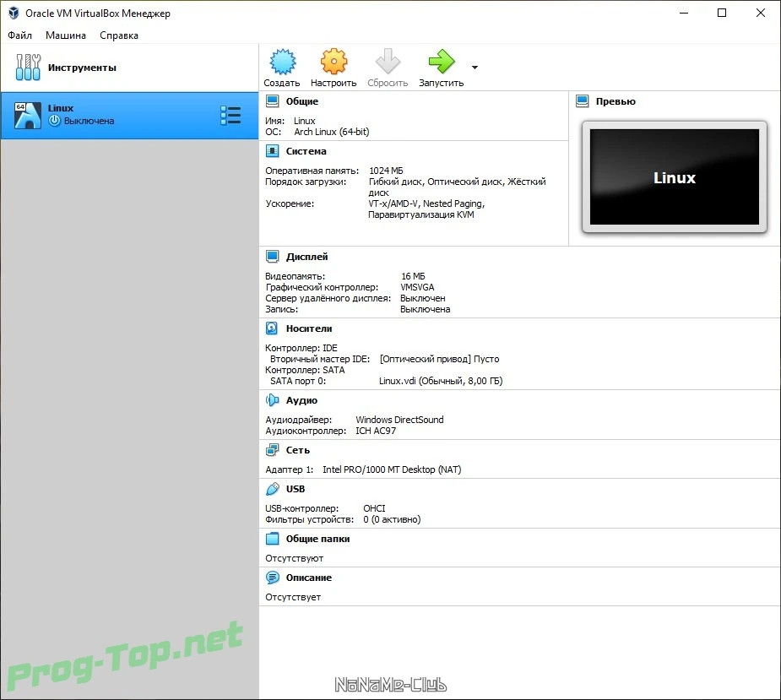Open settings with the Настроить gear icon

coord(334,62)
